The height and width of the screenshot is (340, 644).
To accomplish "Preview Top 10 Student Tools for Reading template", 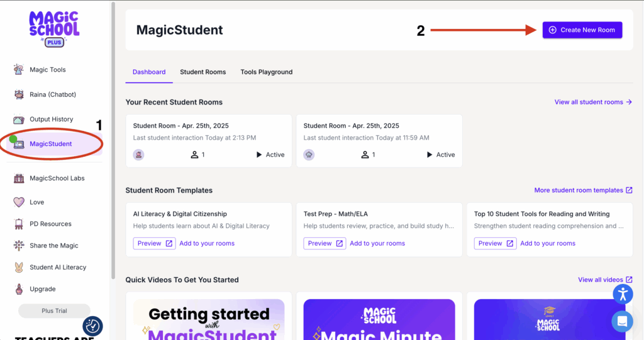I will pyautogui.click(x=496, y=244).
